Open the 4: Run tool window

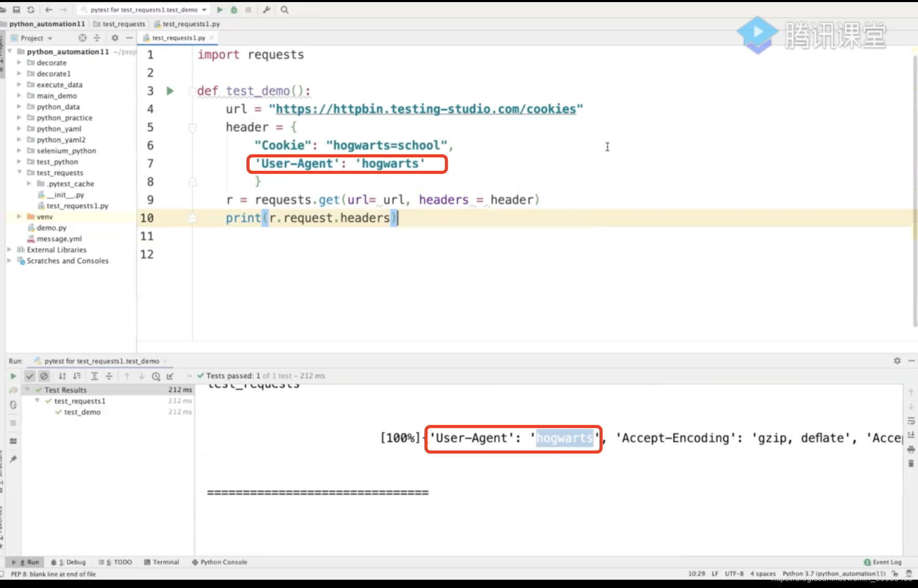(25, 562)
